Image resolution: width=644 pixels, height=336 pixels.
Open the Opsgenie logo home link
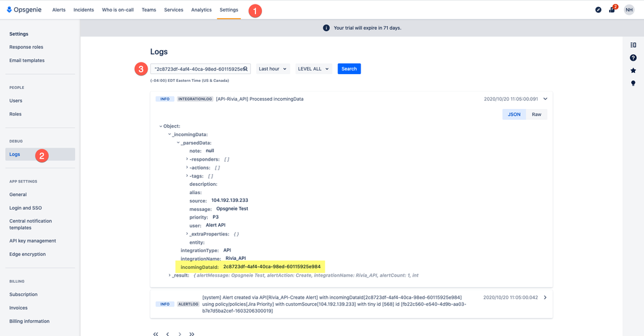pos(25,10)
